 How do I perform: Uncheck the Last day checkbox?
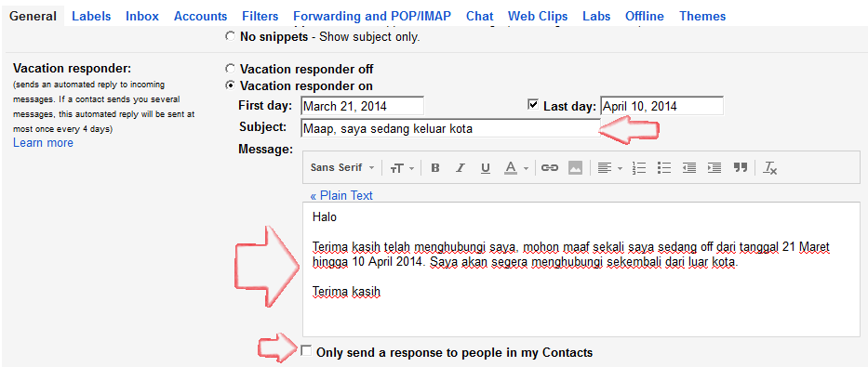point(534,104)
